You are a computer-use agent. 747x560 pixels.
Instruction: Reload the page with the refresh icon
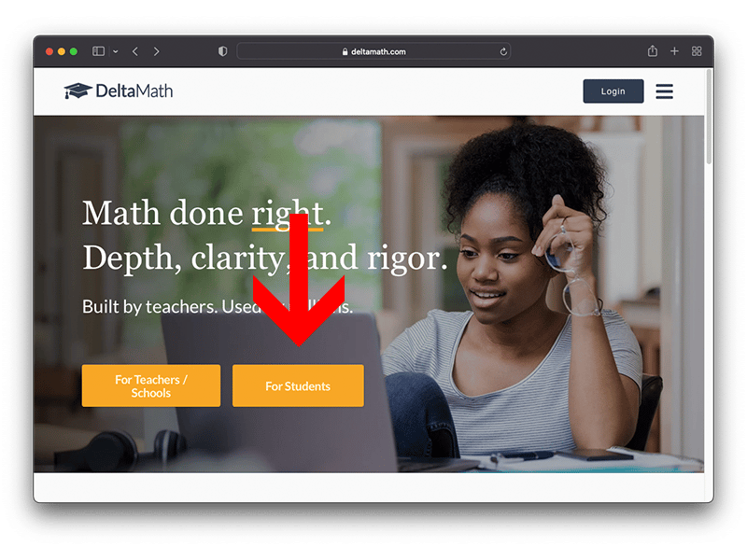tap(503, 51)
